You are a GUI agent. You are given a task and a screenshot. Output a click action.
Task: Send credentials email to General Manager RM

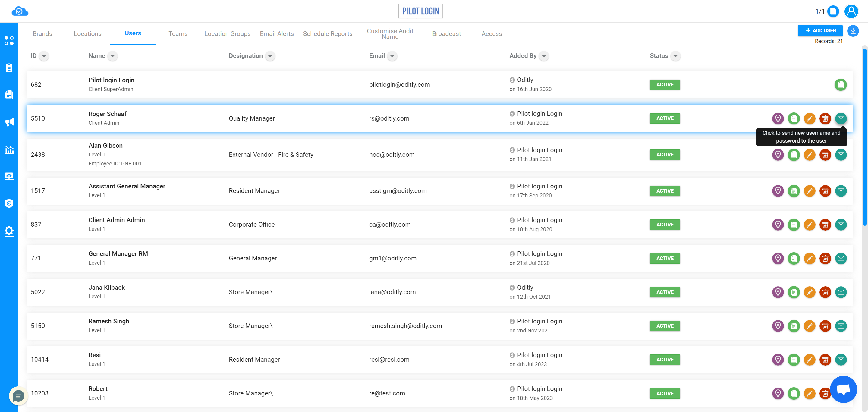841,258
